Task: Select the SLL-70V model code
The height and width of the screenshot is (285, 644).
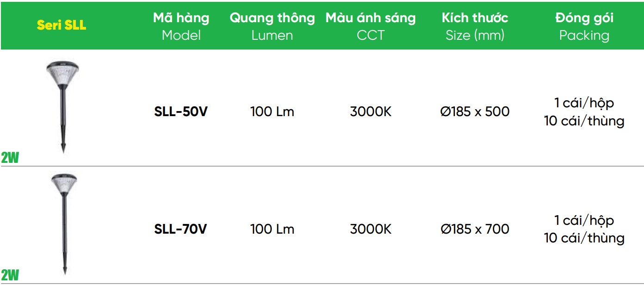Action: click(x=181, y=229)
